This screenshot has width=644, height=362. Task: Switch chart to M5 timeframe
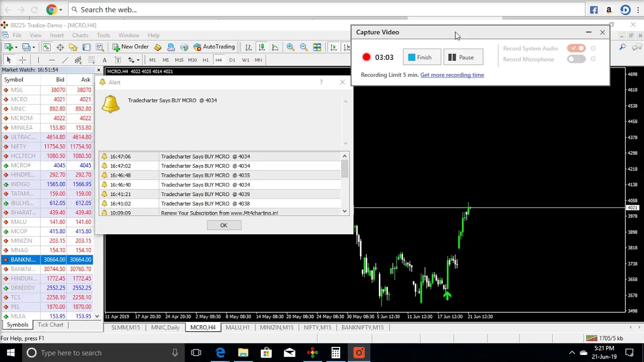point(166,60)
